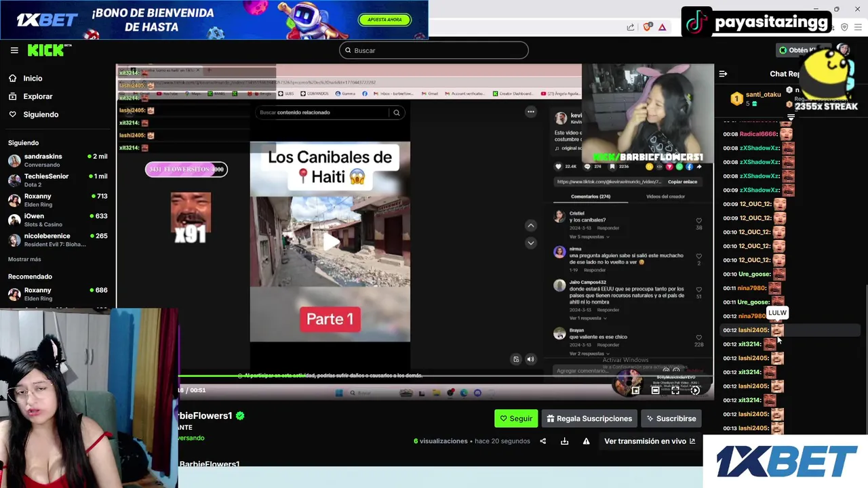The width and height of the screenshot is (868, 488).
Task: Collapse the chat replay panel arrow
Action: click(x=723, y=74)
